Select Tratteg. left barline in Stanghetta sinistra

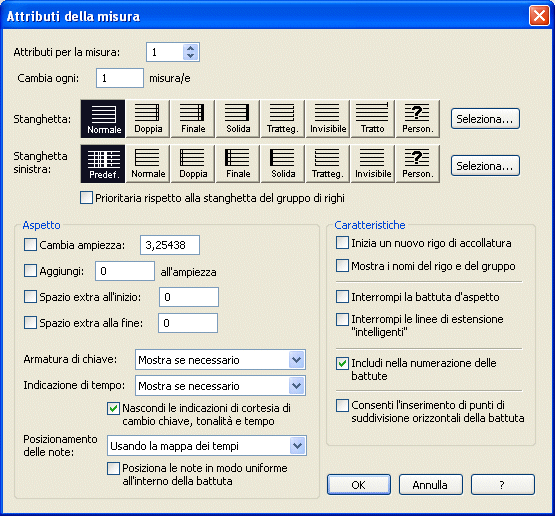[x=328, y=164]
